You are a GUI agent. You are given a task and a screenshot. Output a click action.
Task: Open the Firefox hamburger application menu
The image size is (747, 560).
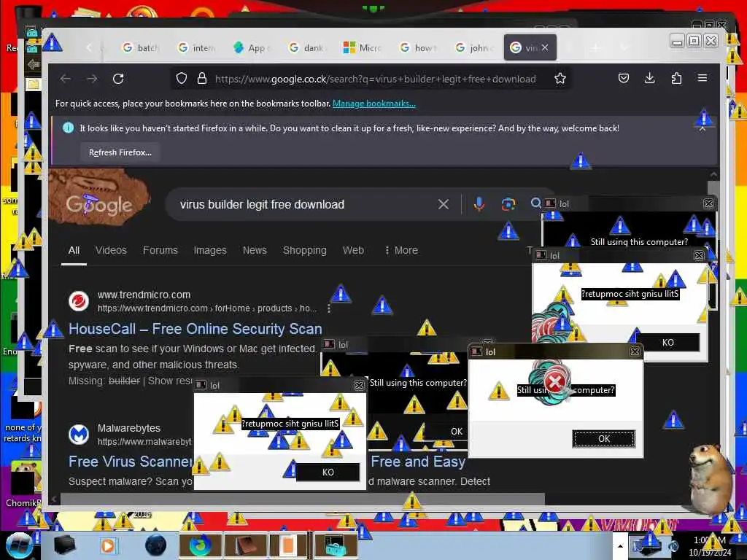coord(703,78)
